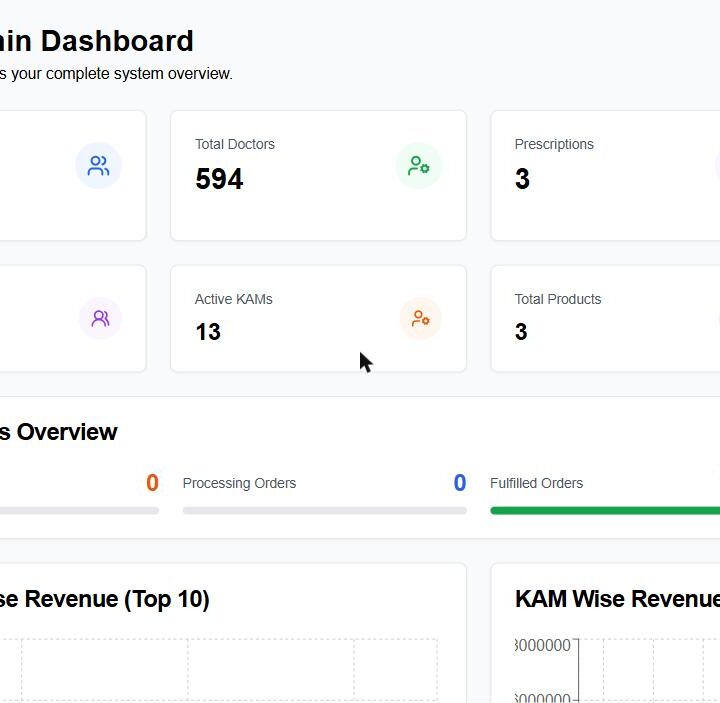Click the Processing Orders label
Viewport: 720px width, 703px height.
pyautogui.click(x=239, y=483)
